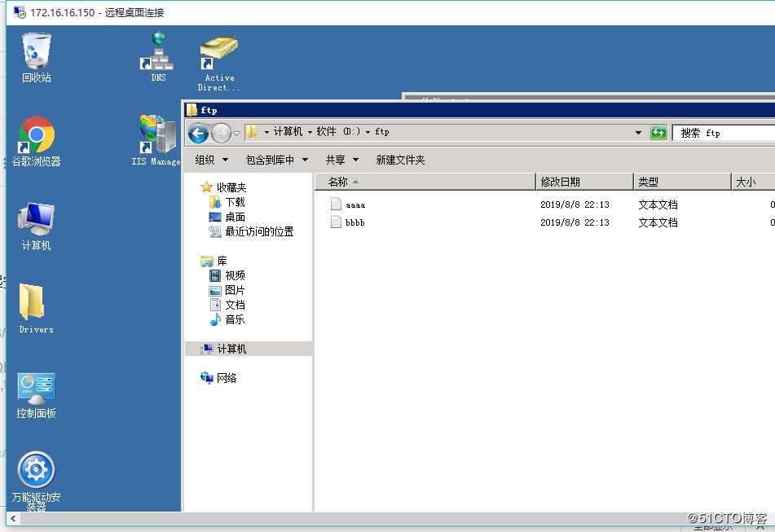The height and width of the screenshot is (532, 775).
Task: Open the Control Panel desktop icon
Action: 36,396
